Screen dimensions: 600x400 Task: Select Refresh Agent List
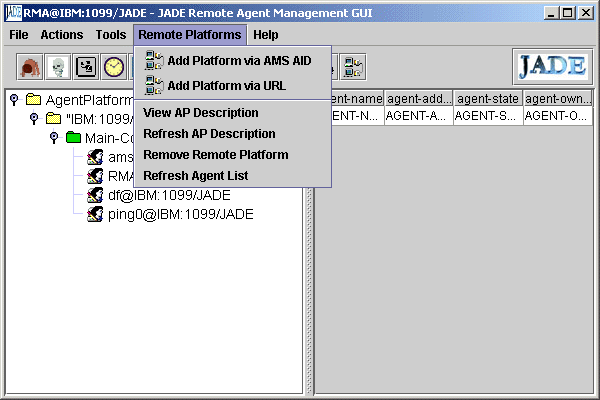(232, 176)
